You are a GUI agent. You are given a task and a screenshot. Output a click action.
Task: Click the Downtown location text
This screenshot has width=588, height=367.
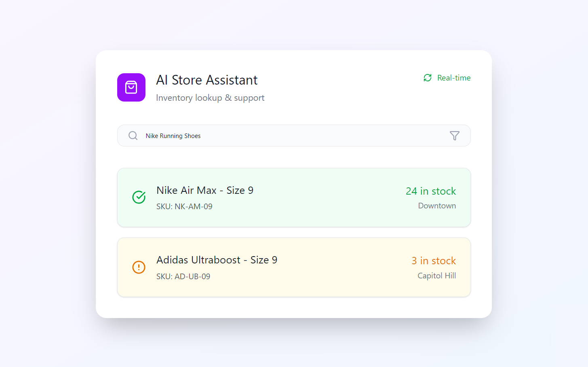437,206
